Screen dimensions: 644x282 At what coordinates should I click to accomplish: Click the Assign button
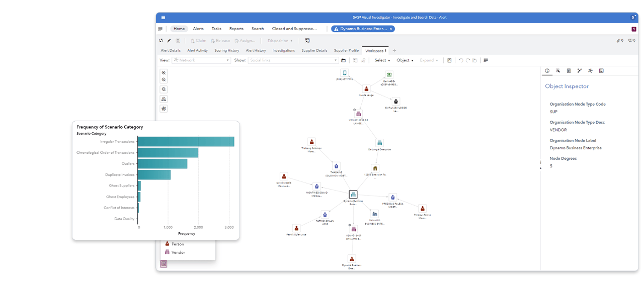[245, 41]
